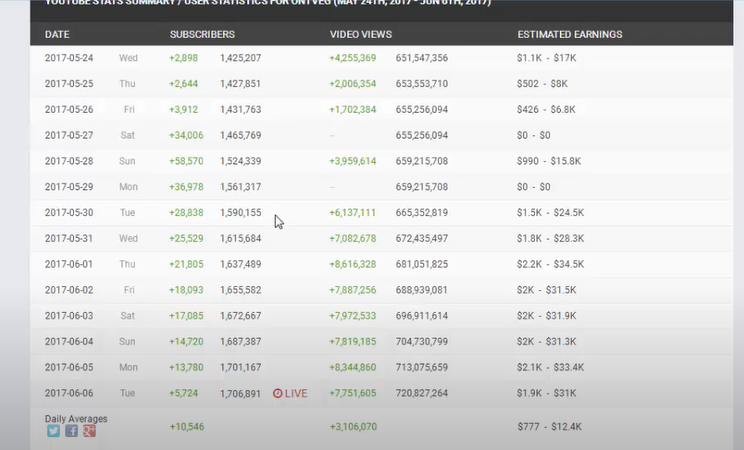Click the DATE column header
Image resolution: width=744 pixels, height=450 pixels.
point(57,34)
